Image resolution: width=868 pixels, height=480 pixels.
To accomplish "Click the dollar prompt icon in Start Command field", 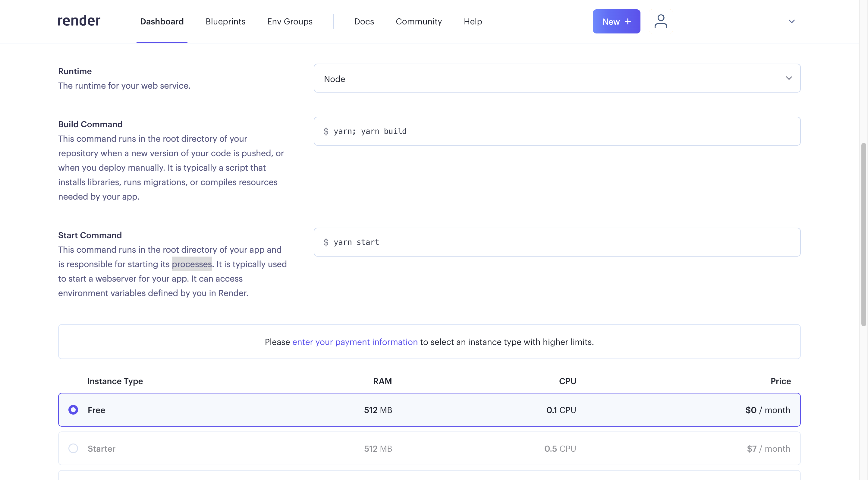I will 326,242.
